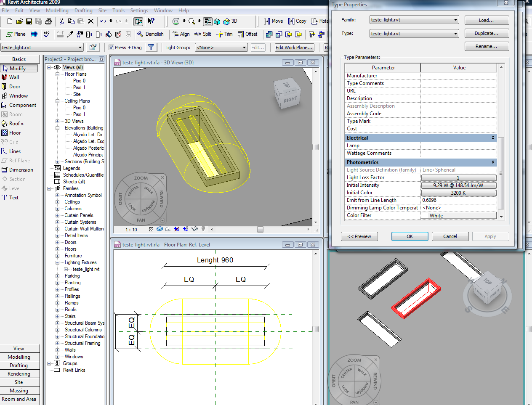Click the Element Properties icon beside type selector
The height and width of the screenshot is (405, 532).
click(x=93, y=48)
